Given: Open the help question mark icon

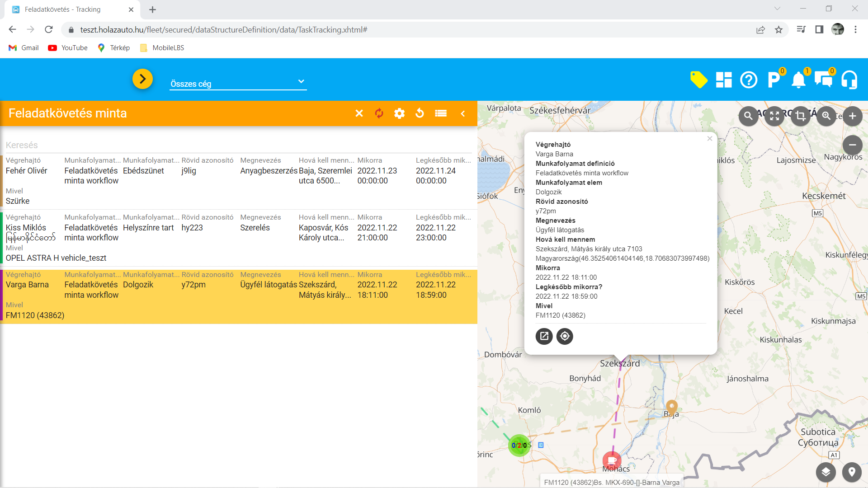Looking at the screenshot, I should coord(749,80).
